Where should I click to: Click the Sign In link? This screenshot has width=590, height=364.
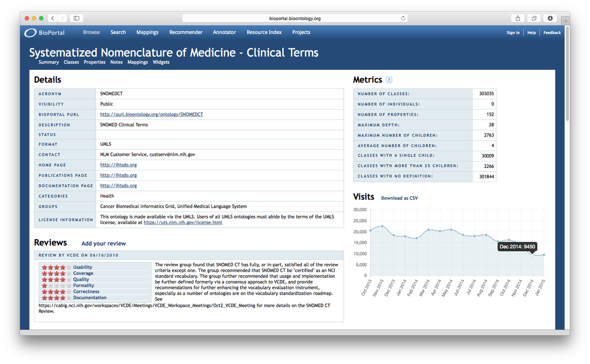(x=513, y=33)
